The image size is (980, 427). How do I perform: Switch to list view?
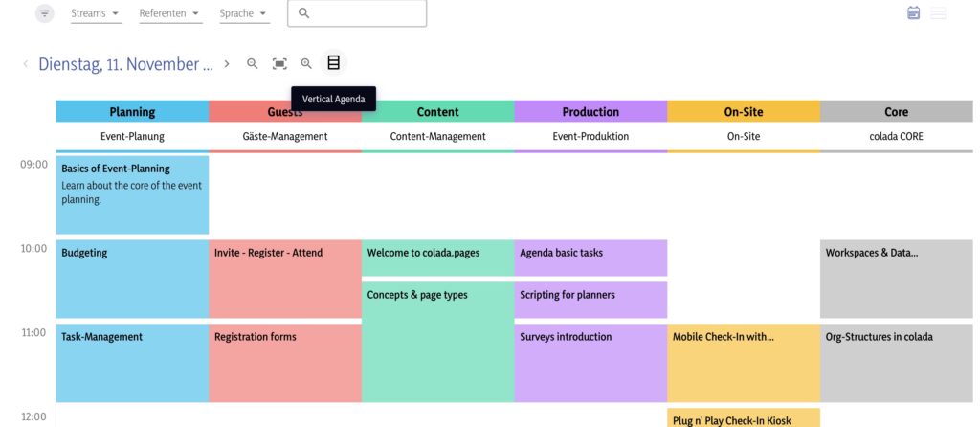coord(939,13)
